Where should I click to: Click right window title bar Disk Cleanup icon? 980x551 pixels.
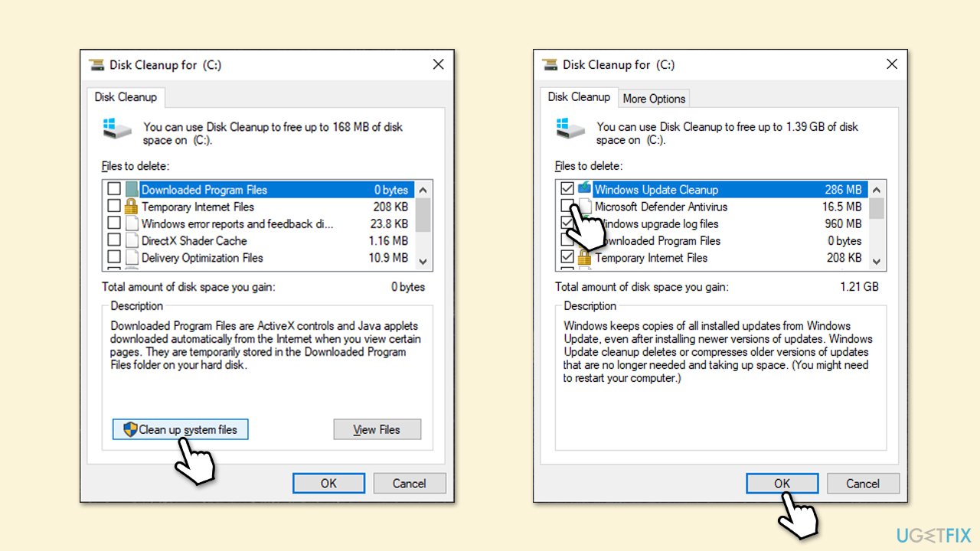coord(550,64)
